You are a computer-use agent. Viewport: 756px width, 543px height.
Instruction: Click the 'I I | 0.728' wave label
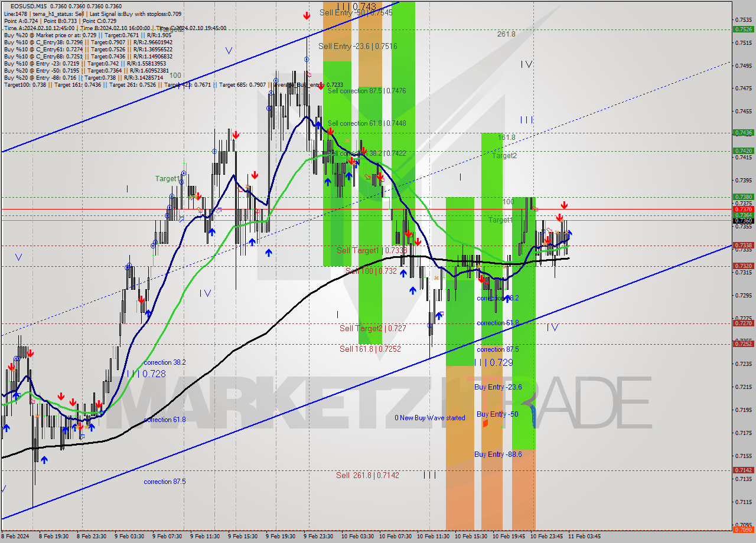145,374
